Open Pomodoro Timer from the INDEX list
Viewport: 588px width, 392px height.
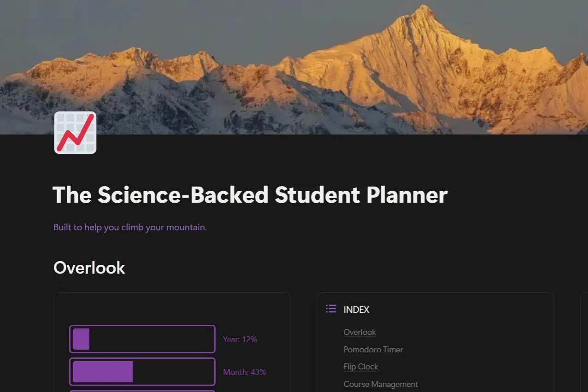click(373, 349)
